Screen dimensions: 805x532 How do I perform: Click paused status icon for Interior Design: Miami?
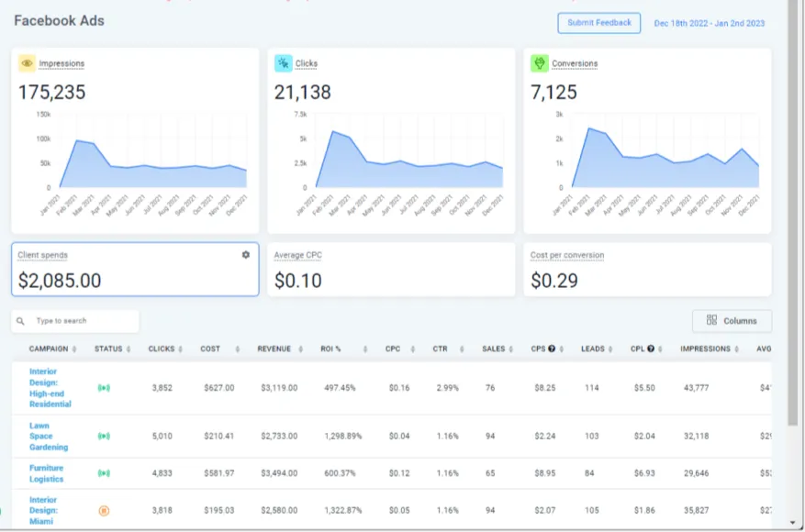(x=104, y=511)
